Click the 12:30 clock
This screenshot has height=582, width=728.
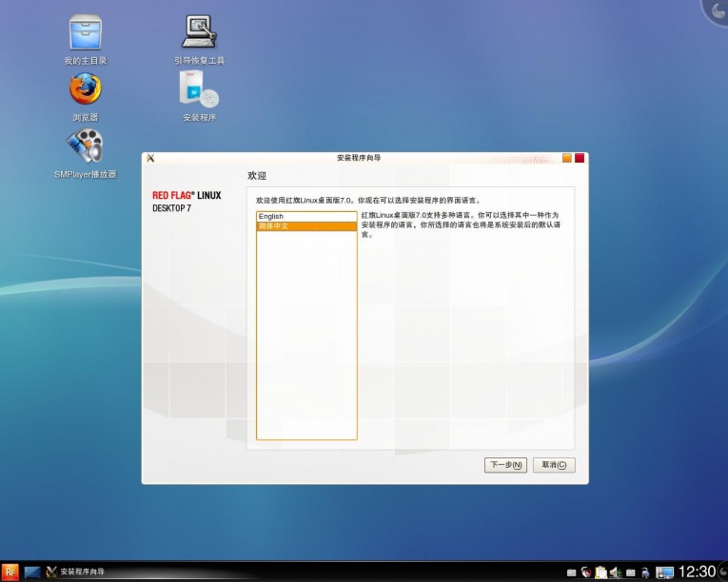[x=697, y=572]
